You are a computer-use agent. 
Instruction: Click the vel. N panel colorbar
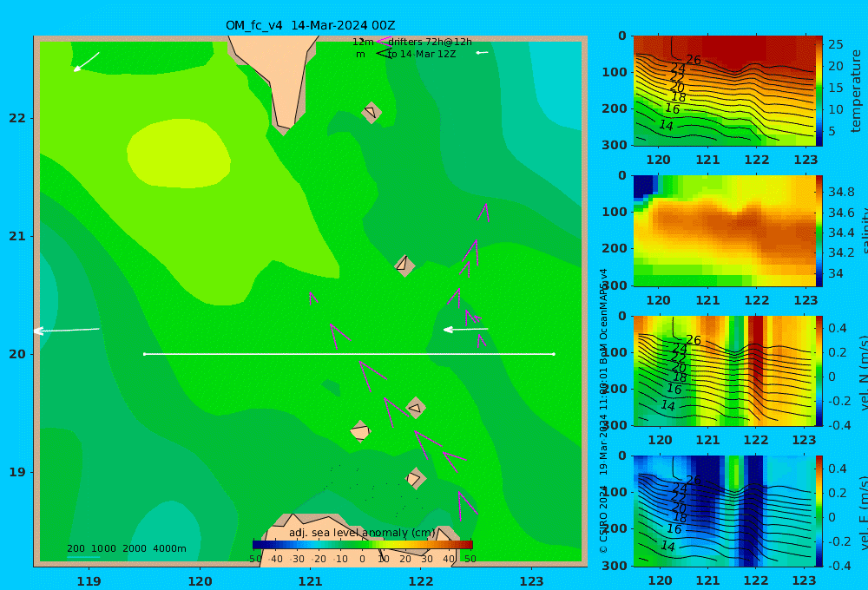click(819, 370)
